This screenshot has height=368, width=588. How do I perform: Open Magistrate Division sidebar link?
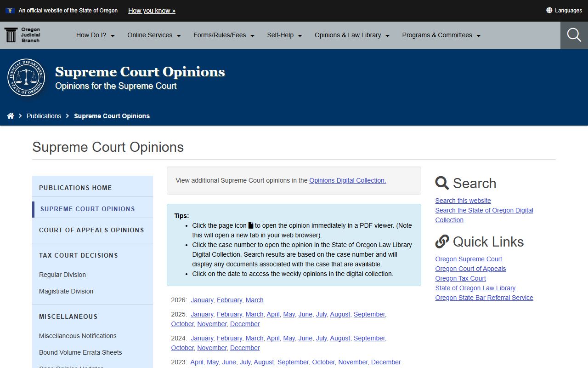66,291
